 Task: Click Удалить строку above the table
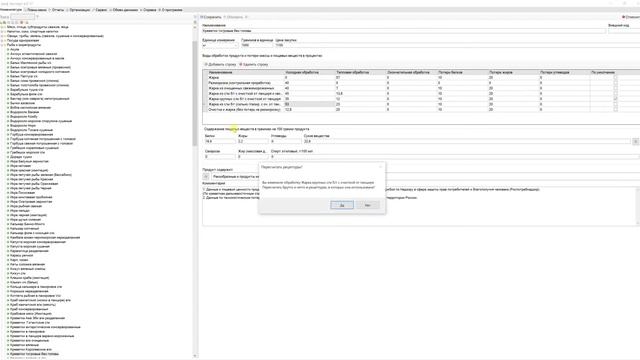coord(254,64)
